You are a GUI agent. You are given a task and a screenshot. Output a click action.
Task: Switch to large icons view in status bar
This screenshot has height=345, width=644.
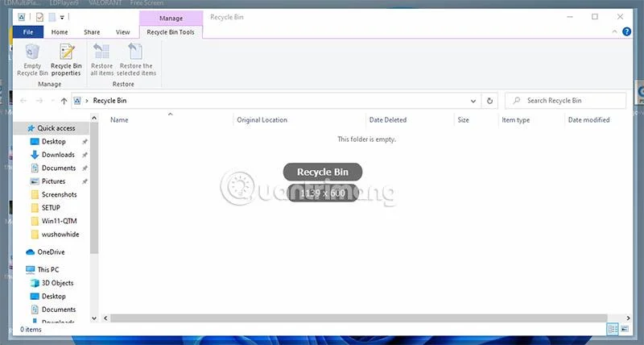(x=625, y=329)
